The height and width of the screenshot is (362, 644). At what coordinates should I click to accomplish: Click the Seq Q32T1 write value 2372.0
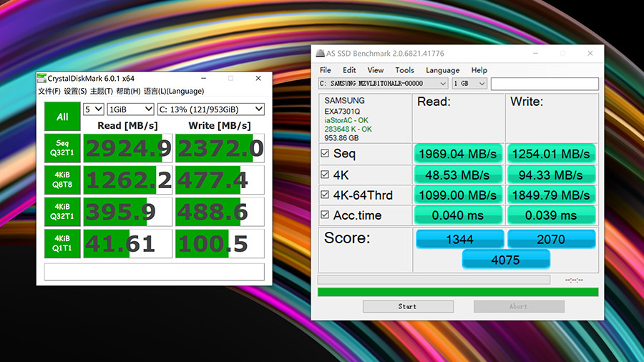pos(220,148)
